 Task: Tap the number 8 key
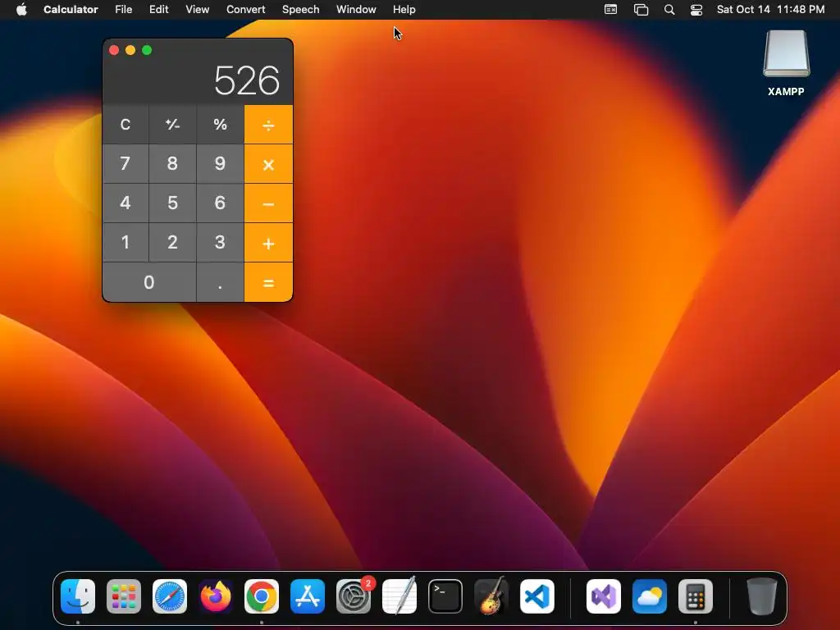pos(172,164)
